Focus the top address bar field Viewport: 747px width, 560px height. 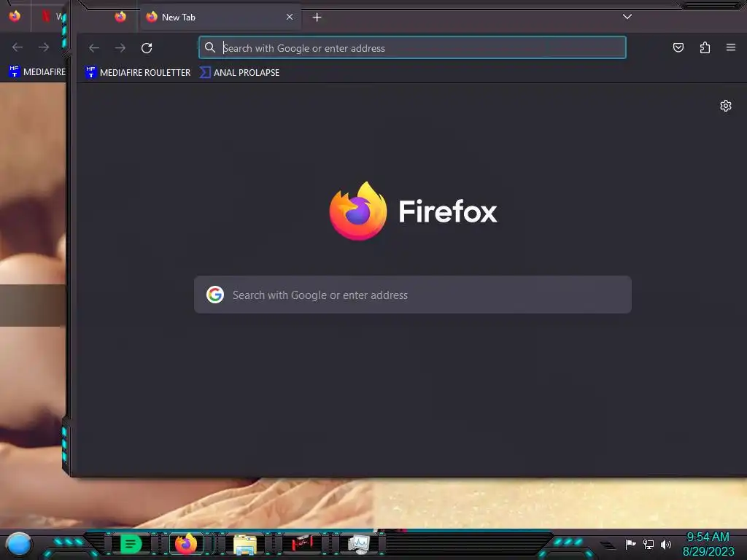point(413,47)
